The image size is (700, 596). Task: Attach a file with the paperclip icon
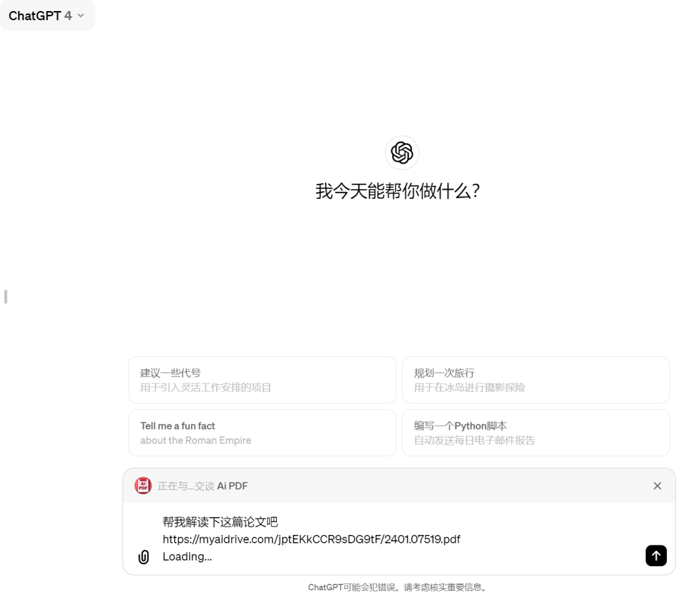pyautogui.click(x=144, y=556)
